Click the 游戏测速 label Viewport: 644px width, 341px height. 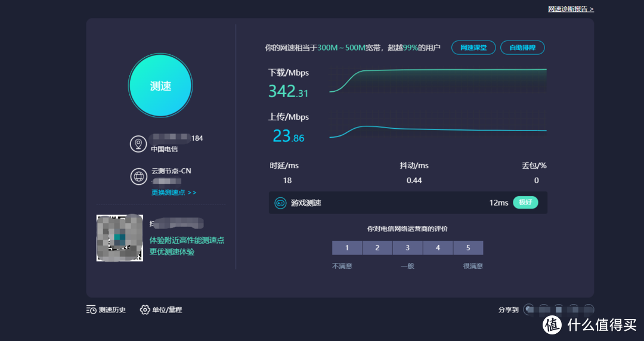coord(306,203)
